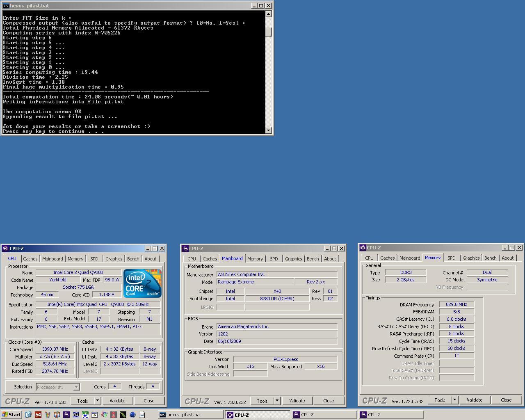Launch the PLL quick launch icon
This screenshot has width=525, height=420.
(x=76, y=415)
